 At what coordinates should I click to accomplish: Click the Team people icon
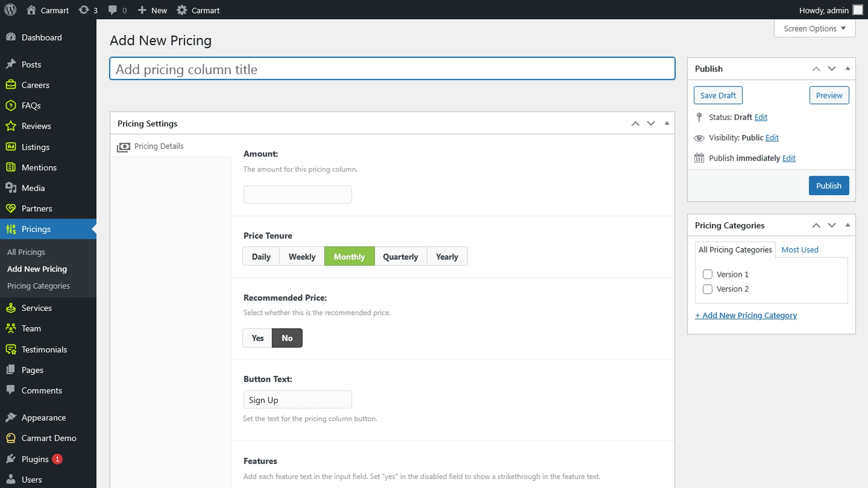point(11,328)
